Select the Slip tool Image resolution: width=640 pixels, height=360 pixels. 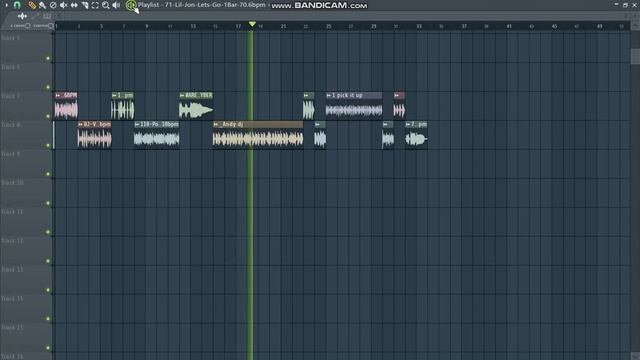(74, 5)
